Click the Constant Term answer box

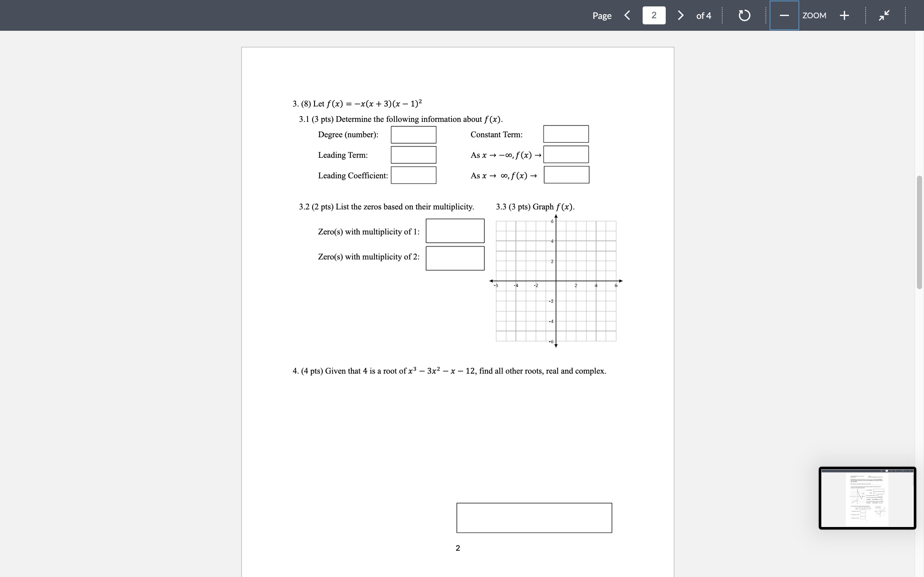pyautogui.click(x=566, y=134)
